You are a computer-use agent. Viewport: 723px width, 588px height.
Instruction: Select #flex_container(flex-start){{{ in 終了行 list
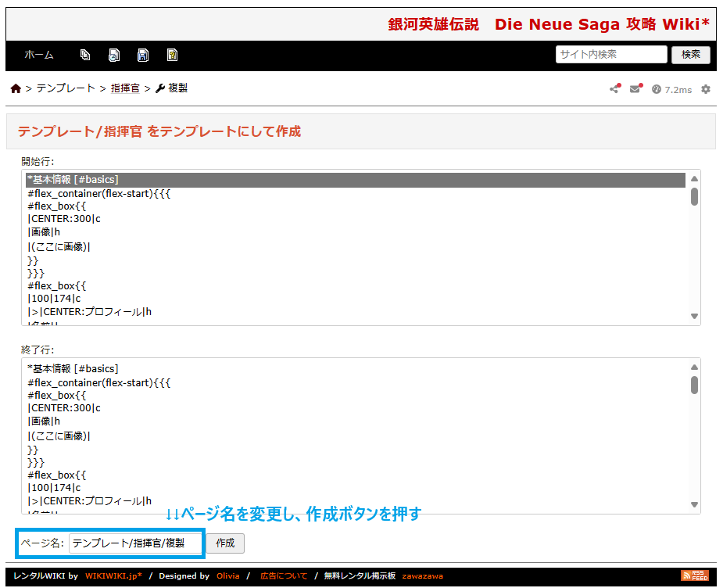tap(356, 383)
